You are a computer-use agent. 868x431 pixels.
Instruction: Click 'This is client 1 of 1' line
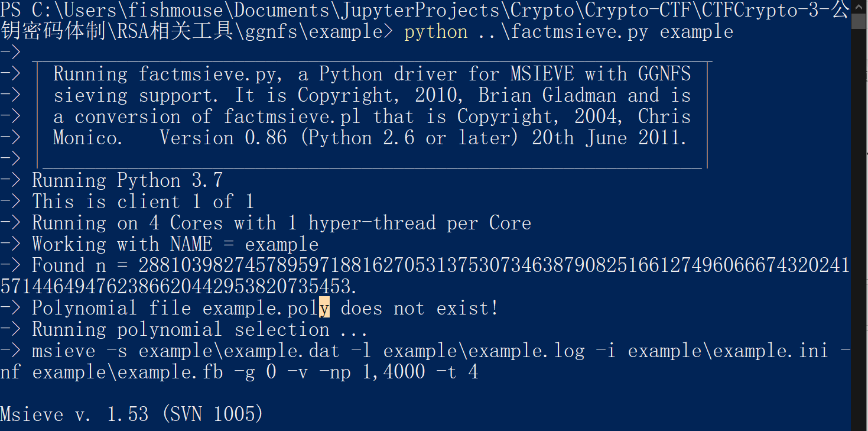click(143, 202)
